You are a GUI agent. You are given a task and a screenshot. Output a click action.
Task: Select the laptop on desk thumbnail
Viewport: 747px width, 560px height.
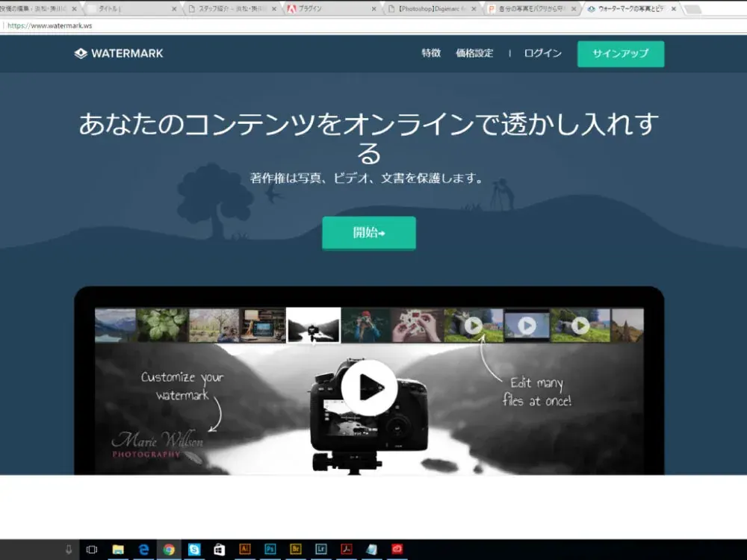pos(263,326)
